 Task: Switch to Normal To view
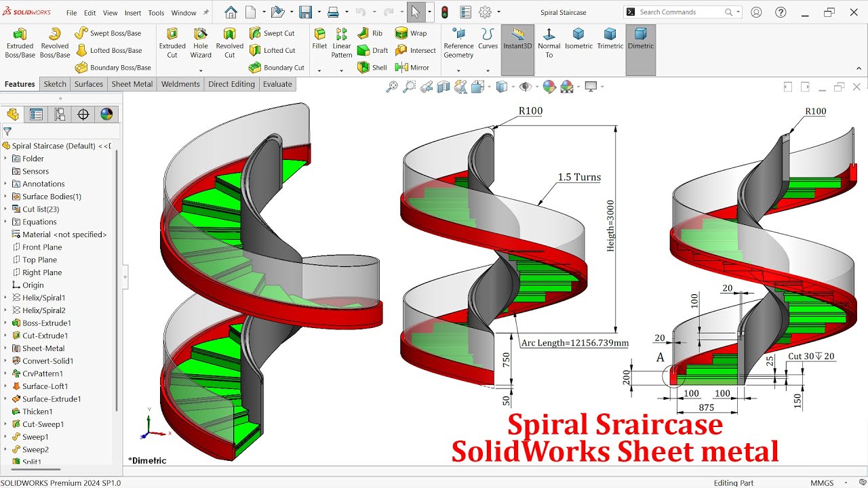point(549,43)
